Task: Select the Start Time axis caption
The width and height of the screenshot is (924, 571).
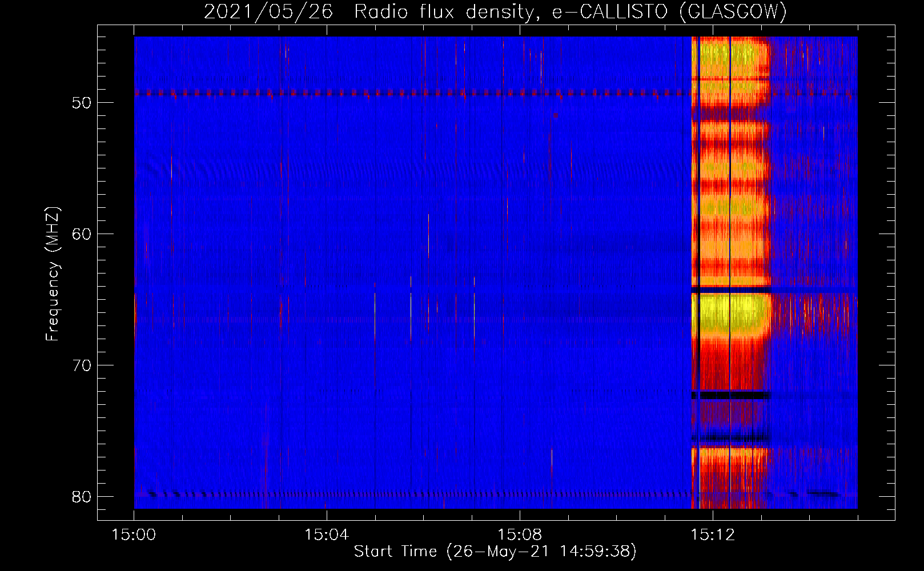Action: point(495,552)
